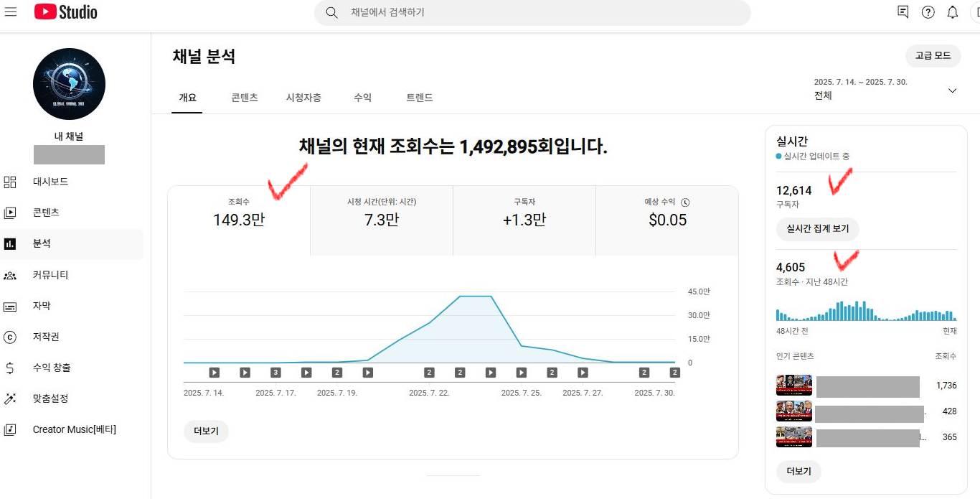This screenshot has width=980, height=499.
Task: Go to Dashboard (대시보드) in sidebar
Action: pyautogui.click(x=50, y=182)
